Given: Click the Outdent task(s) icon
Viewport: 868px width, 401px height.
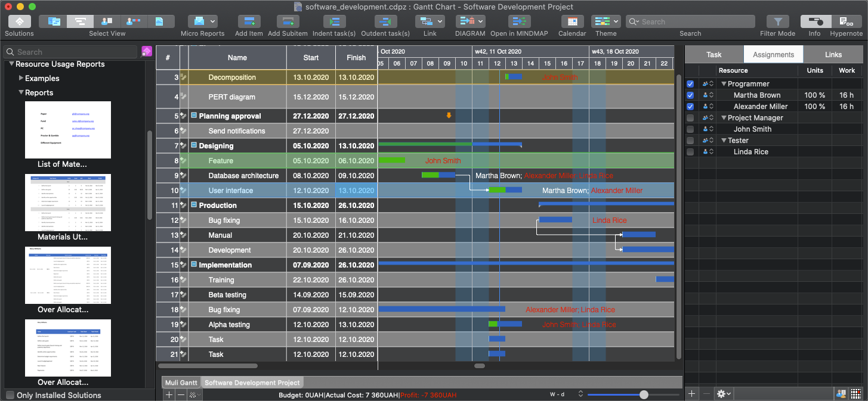Looking at the screenshot, I should (x=385, y=22).
